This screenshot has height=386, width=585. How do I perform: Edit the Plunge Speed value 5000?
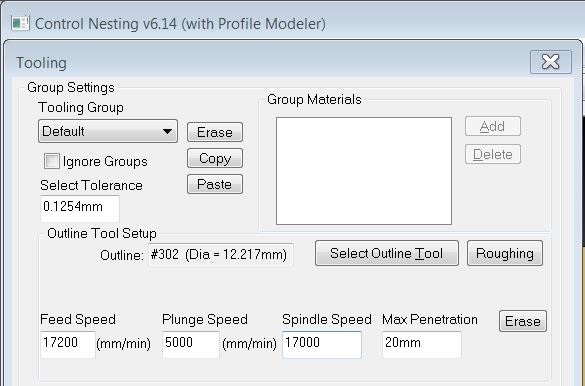pyautogui.click(x=191, y=344)
